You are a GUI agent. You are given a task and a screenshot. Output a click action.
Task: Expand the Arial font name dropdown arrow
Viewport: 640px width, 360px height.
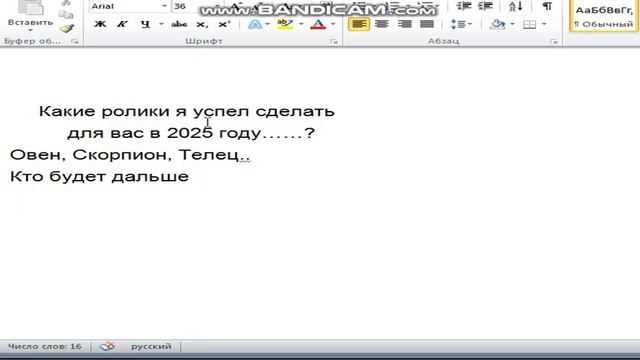[x=164, y=6]
